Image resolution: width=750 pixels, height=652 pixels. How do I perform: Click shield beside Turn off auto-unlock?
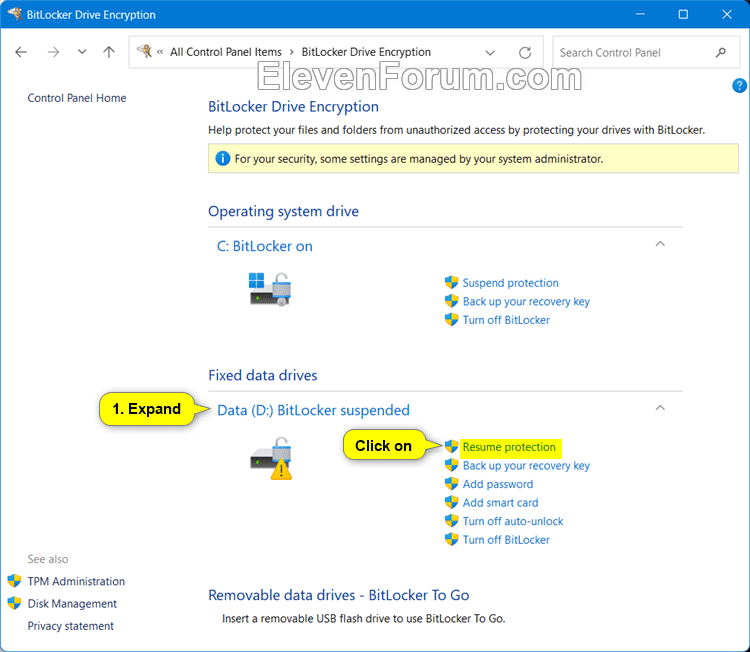click(x=451, y=521)
